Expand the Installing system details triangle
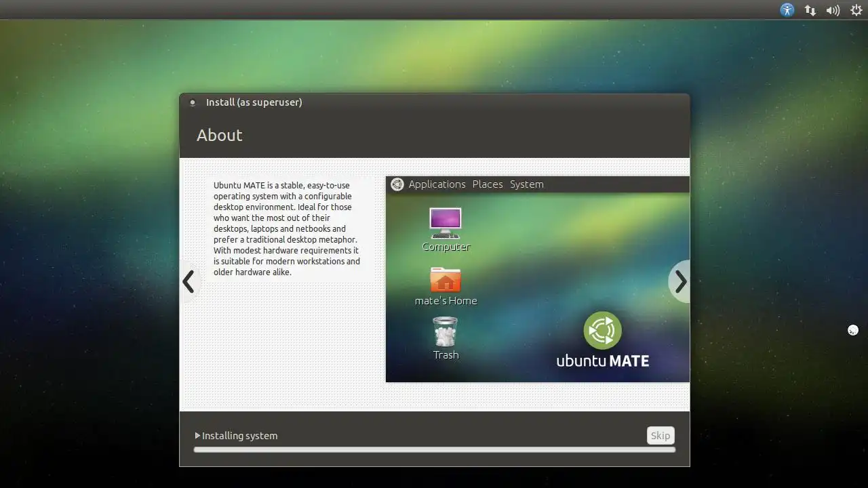This screenshot has height=488, width=868. point(197,436)
